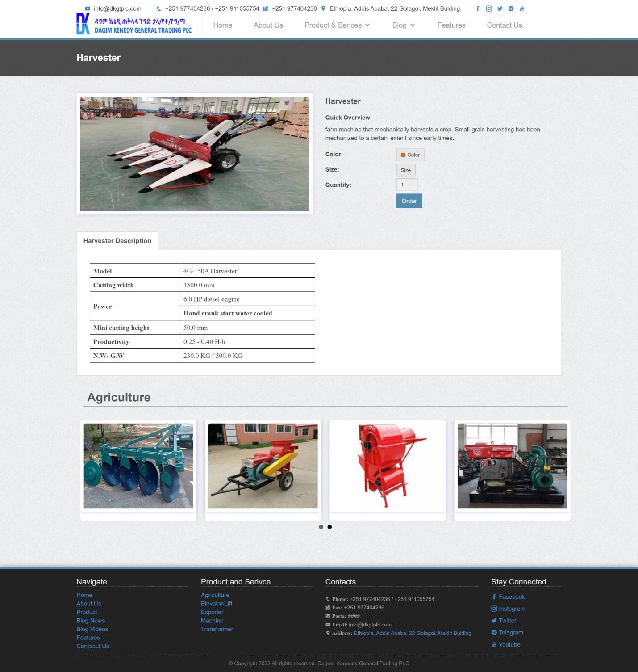Pick the orange Color swatch button
Image resolution: width=638 pixels, height=672 pixels.
pos(410,155)
